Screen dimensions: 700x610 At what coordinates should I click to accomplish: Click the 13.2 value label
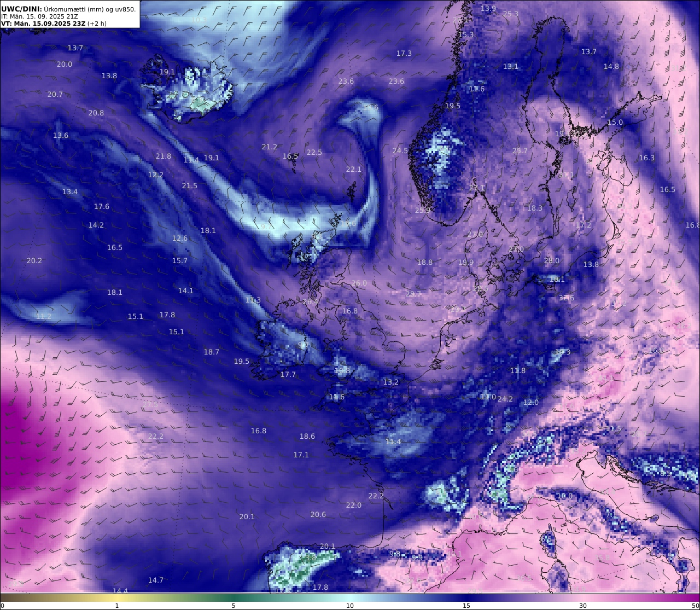[x=391, y=382]
